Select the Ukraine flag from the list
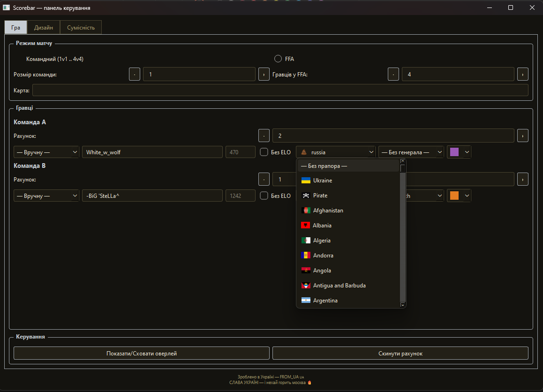 pos(348,181)
